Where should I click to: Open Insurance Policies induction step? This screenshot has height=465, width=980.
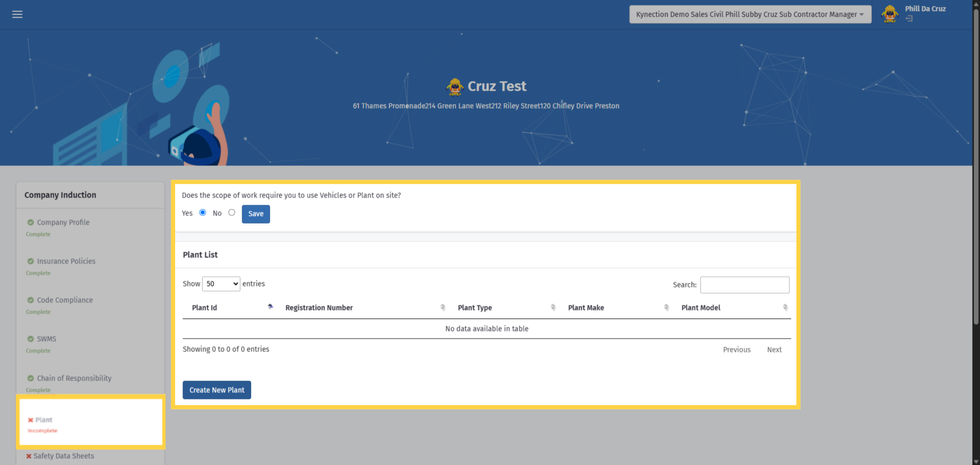click(66, 261)
